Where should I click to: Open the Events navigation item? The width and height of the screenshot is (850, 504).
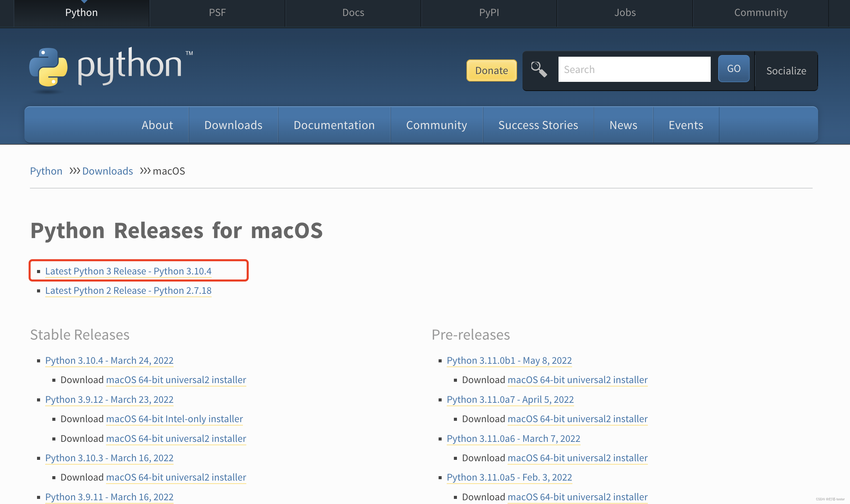[686, 125]
